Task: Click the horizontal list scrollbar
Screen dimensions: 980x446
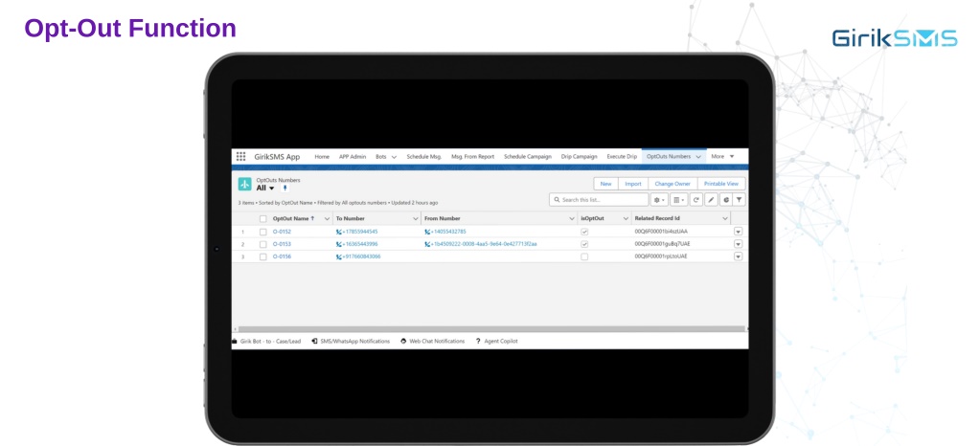Action: point(491,328)
